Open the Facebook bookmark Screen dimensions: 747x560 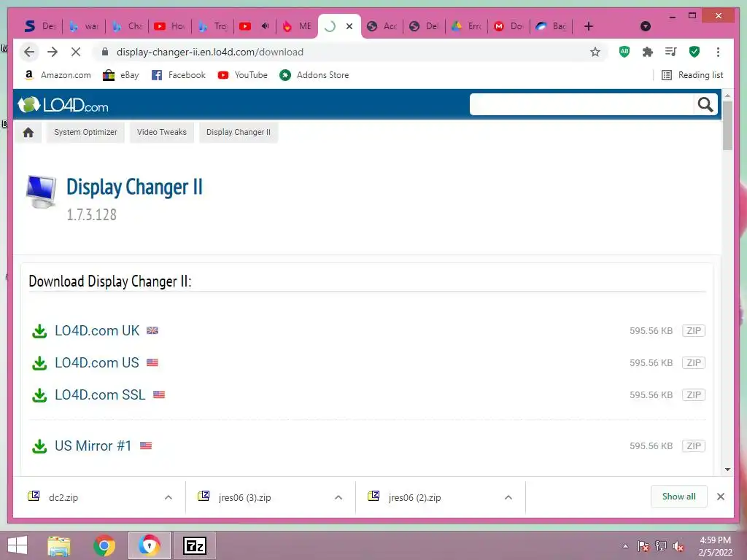[x=178, y=75]
